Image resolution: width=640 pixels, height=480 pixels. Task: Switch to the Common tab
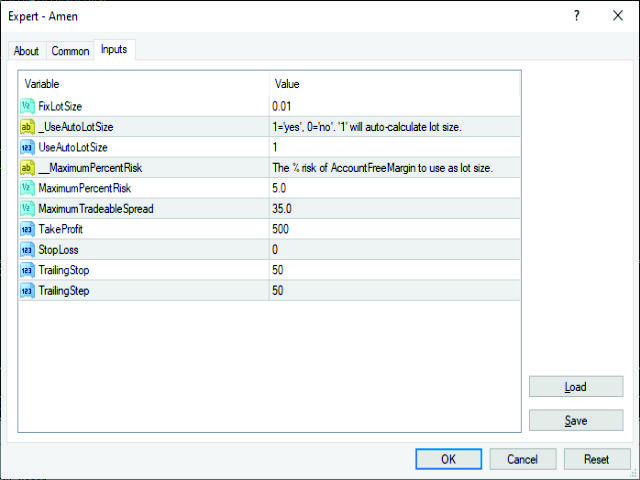tap(70, 51)
